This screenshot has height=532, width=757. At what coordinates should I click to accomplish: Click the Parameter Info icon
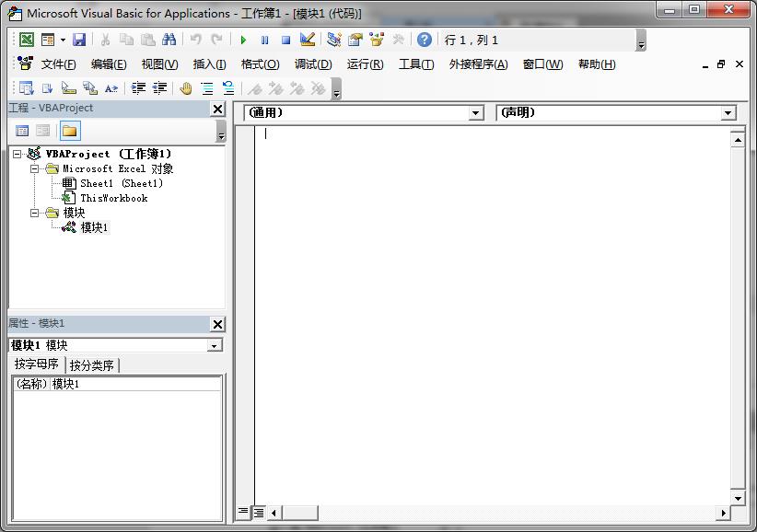[90, 88]
